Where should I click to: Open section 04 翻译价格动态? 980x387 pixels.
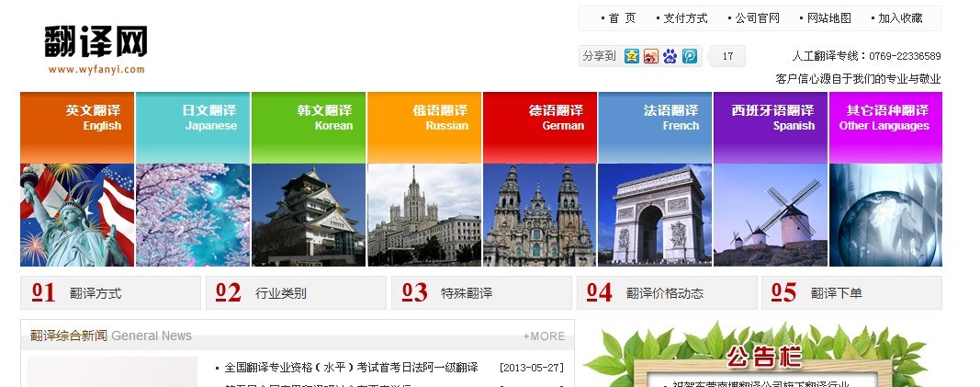point(667,292)
